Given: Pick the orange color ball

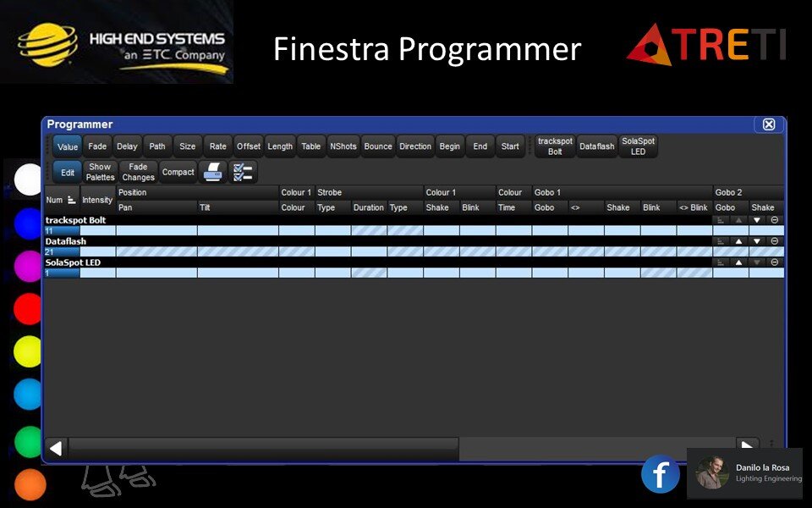Looking at the screenshot, I should 30,484.
